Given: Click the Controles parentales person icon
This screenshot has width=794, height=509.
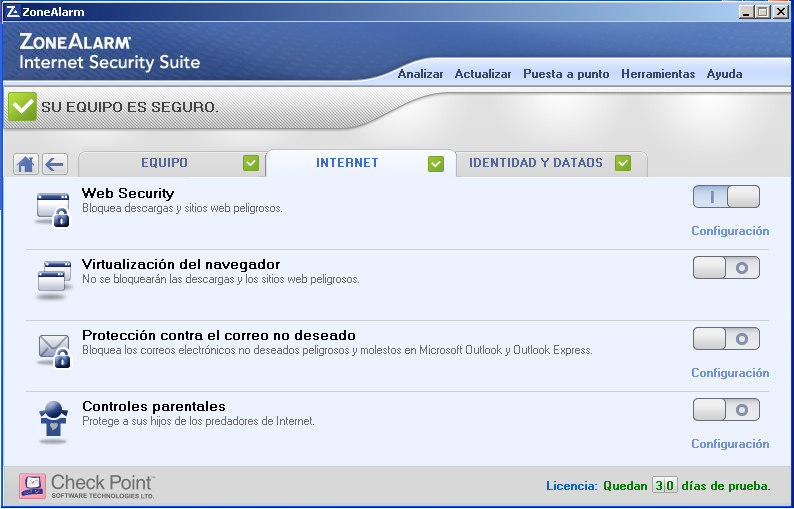Looking at the screenshot, I should point(53,422).
